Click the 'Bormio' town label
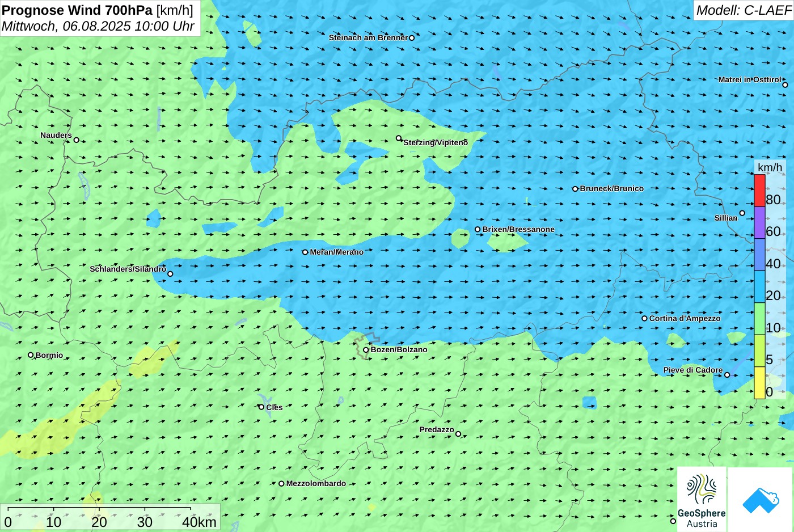 (49, 355)
